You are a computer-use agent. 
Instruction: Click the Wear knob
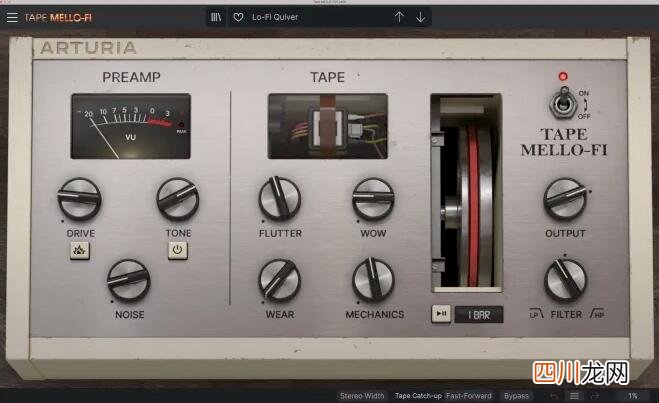279,280
